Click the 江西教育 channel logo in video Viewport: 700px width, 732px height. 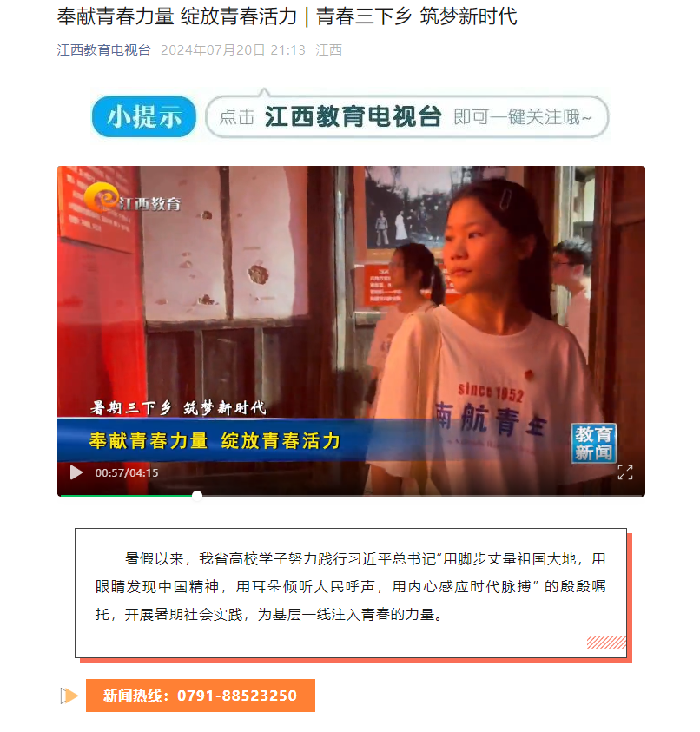coord(133,200)
